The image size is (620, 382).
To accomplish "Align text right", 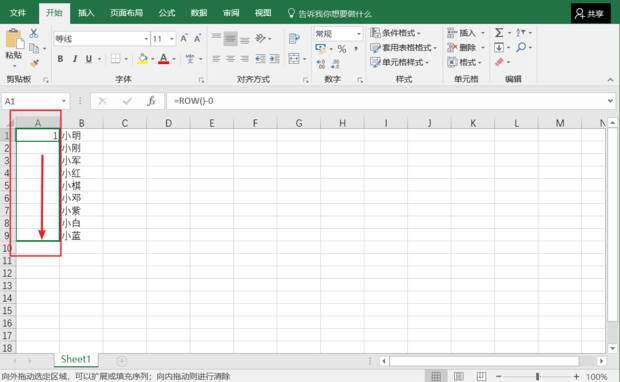I will [x=245, y=59].
